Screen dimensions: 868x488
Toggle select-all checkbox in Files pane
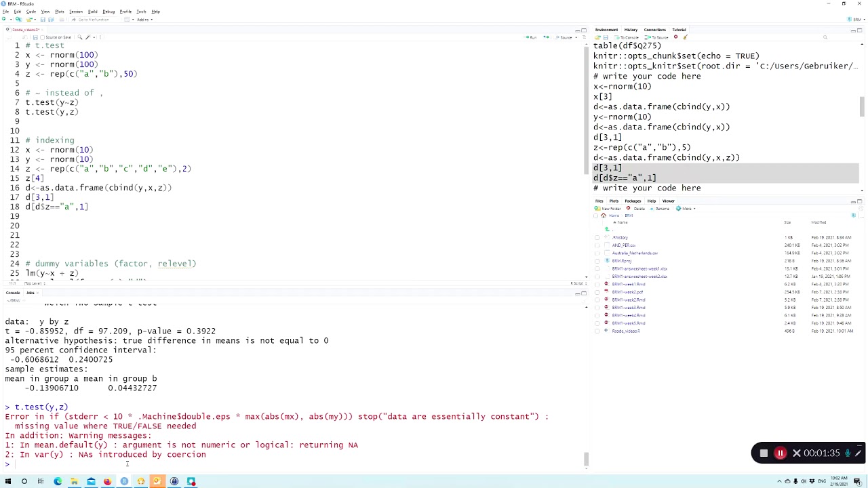(x=595, y=216)
